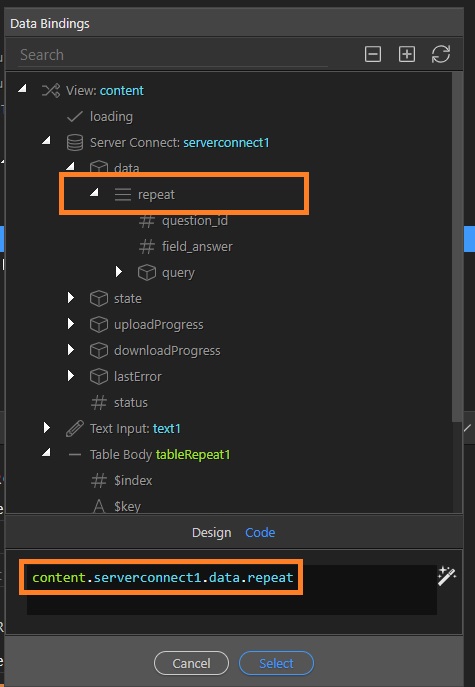This screenshot has height=687, width=475.
Task: Click the query cube icon
Action: point(147,273)
